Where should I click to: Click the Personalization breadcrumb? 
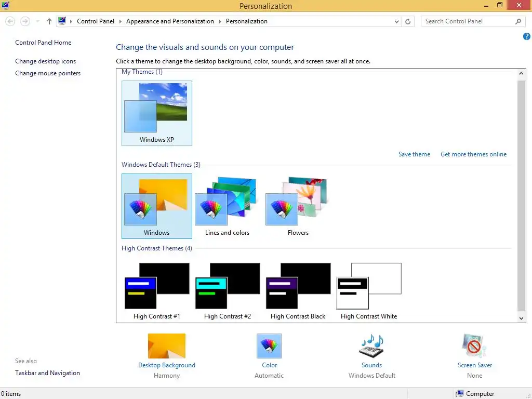[x=247, y=21]
